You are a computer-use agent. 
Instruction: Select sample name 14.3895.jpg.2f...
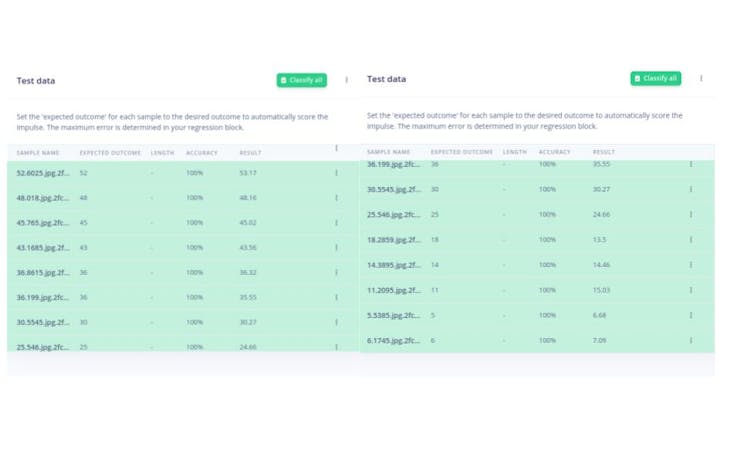(394, 265)
